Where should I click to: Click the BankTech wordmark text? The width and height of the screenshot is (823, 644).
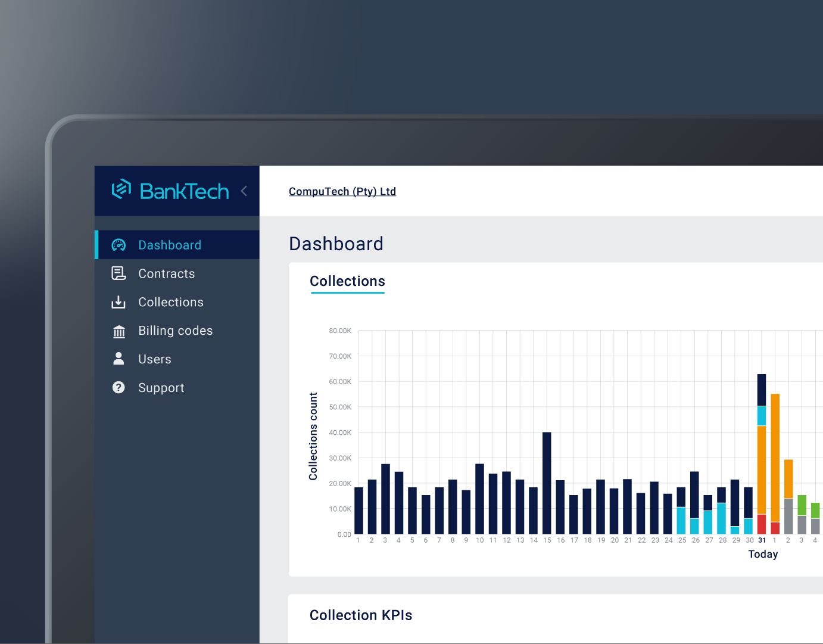pos(185,191)
